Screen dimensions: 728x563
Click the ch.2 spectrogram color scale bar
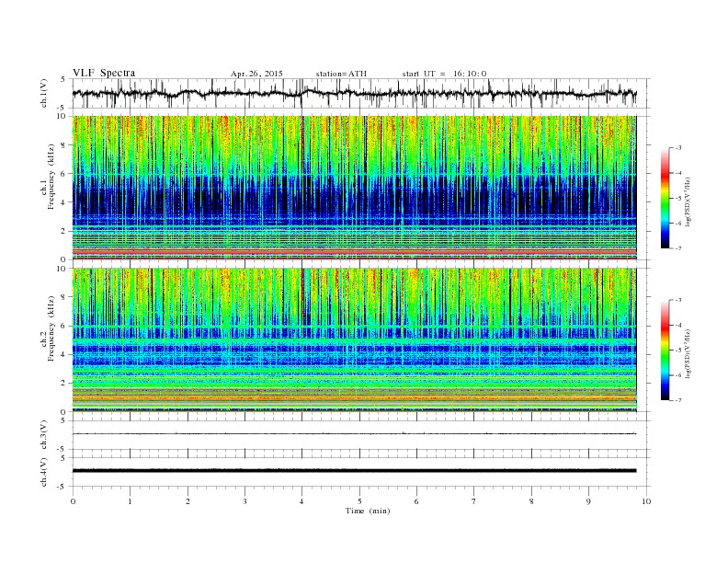665,350
